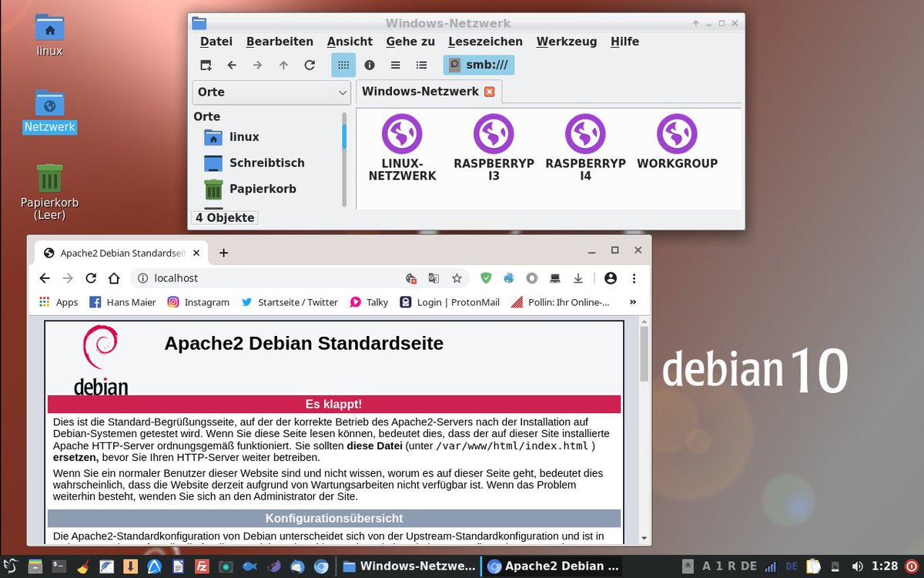Launch FileZilla from the taskbar
Image resolution: width=924 pixels, height=578 pixels.
pos(203,566)
